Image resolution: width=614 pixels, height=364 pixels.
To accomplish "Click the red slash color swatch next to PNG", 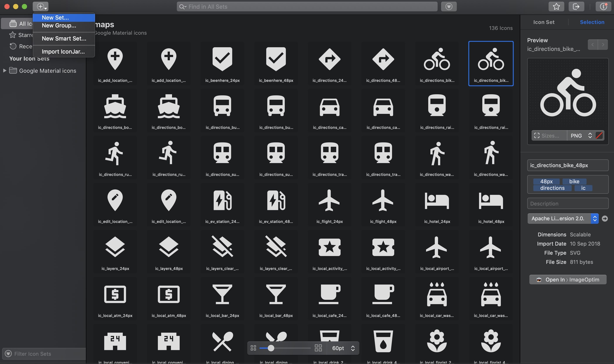I will [599, 135].
